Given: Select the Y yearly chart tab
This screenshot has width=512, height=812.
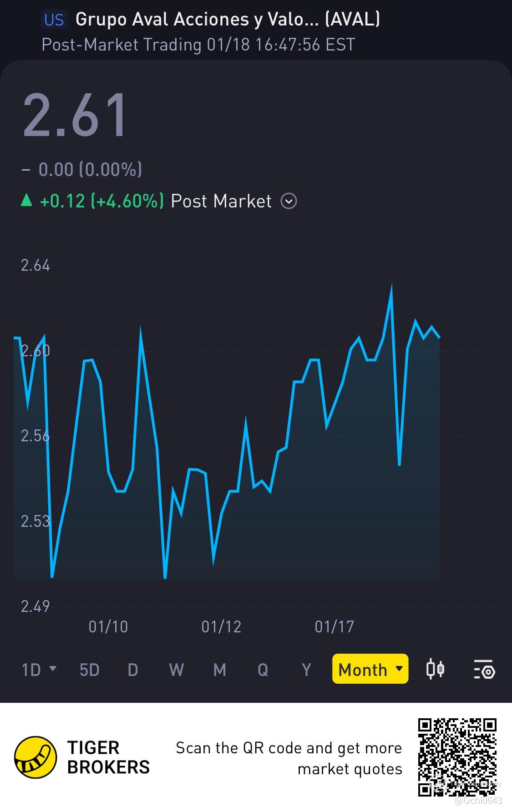Looking at the screenshot, I should (x=306, y=670).
